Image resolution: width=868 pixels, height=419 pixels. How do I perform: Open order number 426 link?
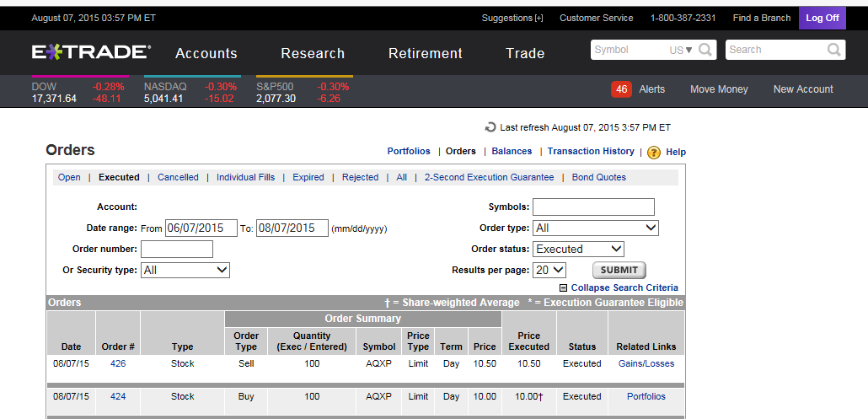[118, 363]
